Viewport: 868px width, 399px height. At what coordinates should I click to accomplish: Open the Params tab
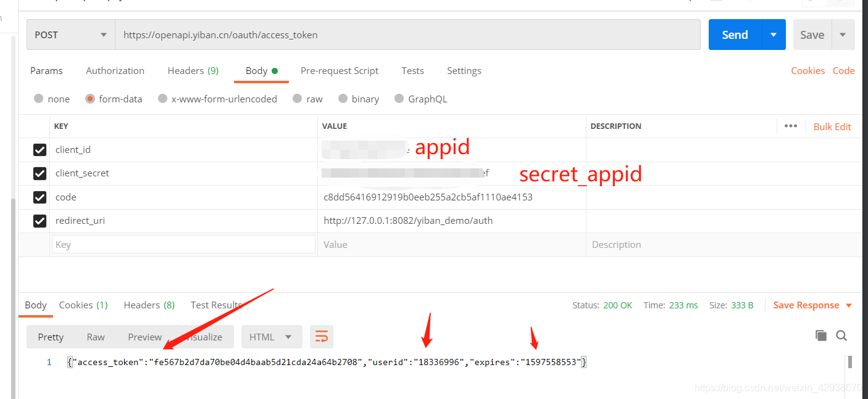tap(46, 70)
